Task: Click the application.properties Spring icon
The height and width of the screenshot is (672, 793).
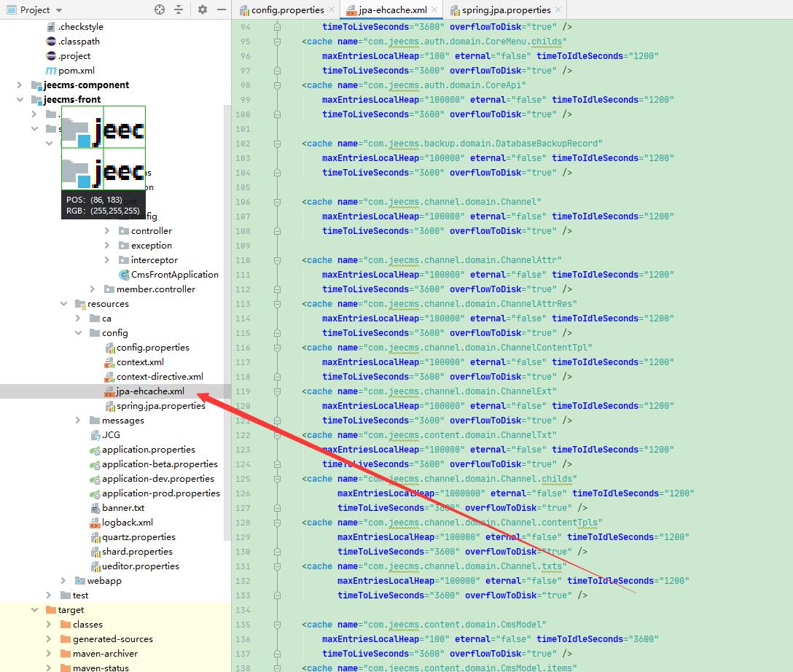Action: pos(95,450)
